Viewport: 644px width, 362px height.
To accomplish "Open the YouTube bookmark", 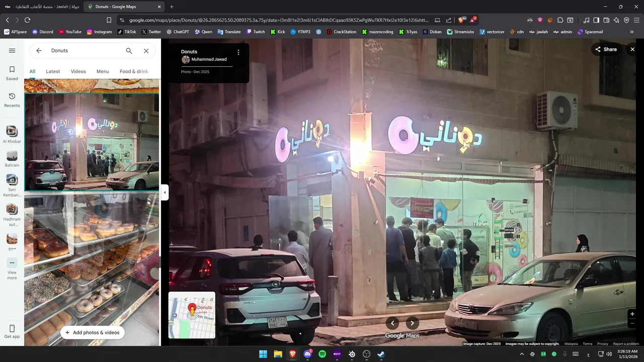I will (70, 32).
